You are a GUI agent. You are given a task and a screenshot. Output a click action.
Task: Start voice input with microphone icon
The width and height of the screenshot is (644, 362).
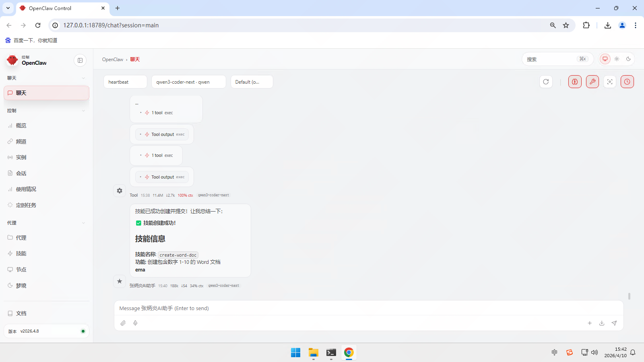click(x=135, y=323)
